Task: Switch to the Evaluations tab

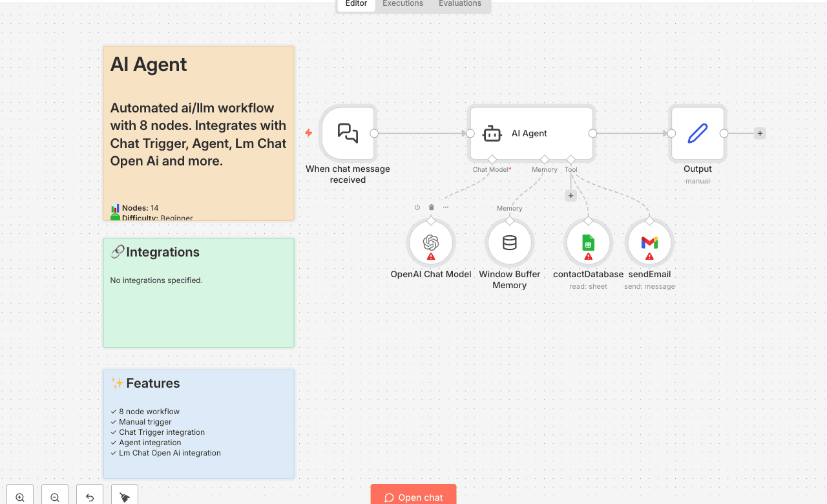Action: coord(460,4)
